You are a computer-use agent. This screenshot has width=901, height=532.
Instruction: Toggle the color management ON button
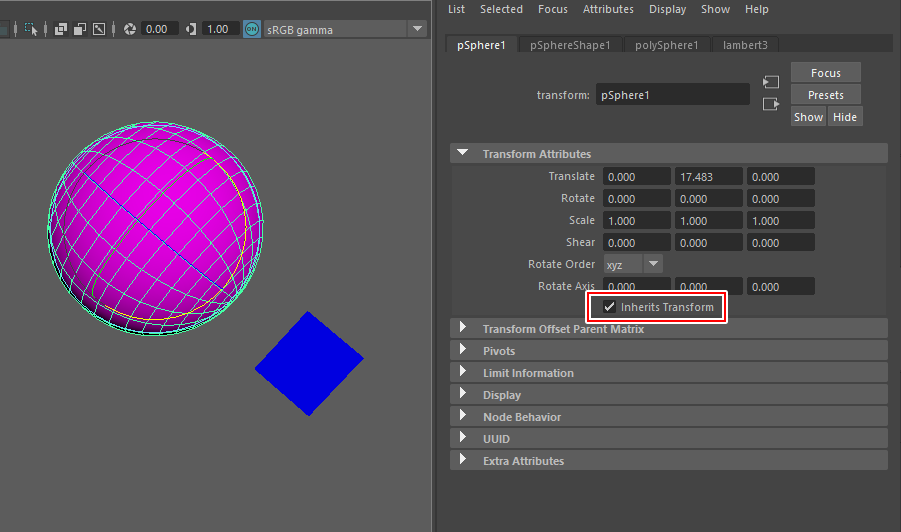(251, 29)
